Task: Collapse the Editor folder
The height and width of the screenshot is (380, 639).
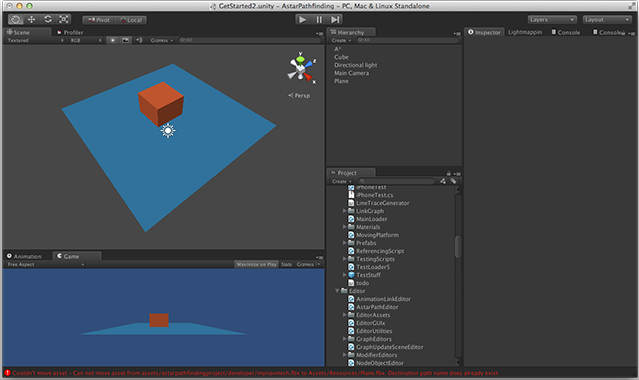Action: click(337, 291)
